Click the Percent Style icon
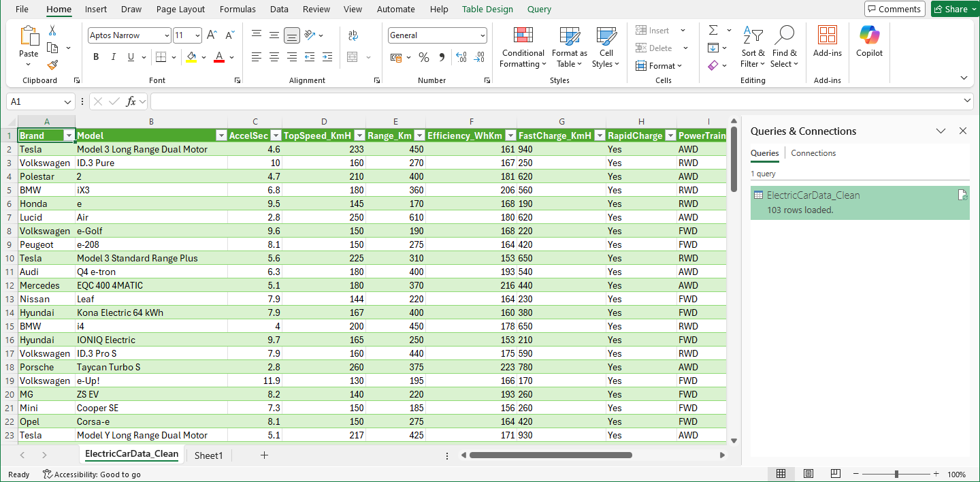Screen dimensions: 980x482 pos(423,57)
